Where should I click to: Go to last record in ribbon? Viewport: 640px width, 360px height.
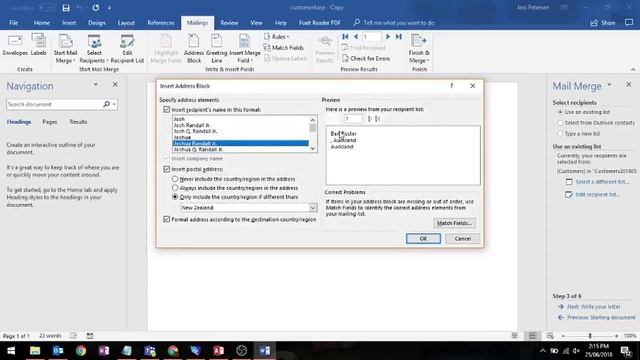[399, 37]
